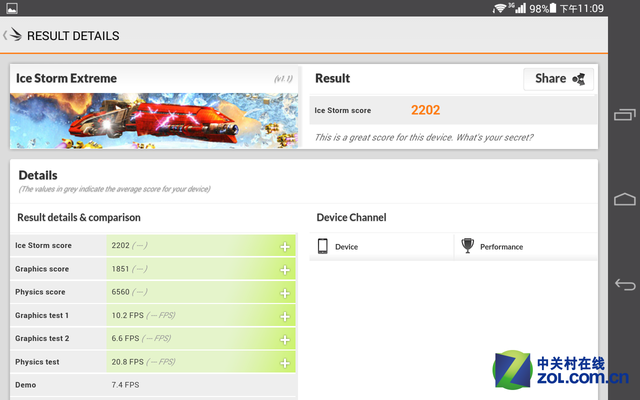Expand the Graphics test 1 row
The image size is (640, 400).
[x=285, y=316]
